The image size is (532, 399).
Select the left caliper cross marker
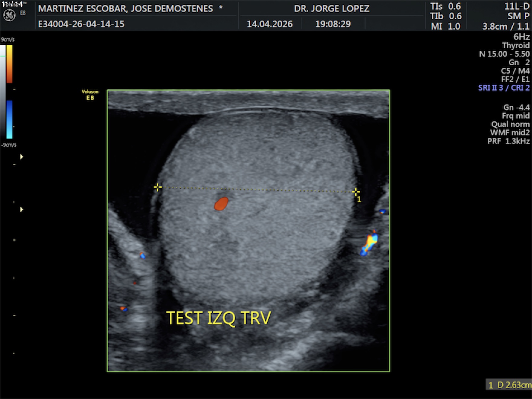tap(157, 187)
